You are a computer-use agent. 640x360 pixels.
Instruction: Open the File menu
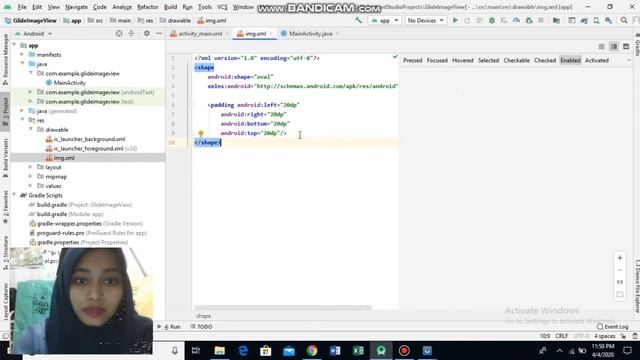click(22, 7)
